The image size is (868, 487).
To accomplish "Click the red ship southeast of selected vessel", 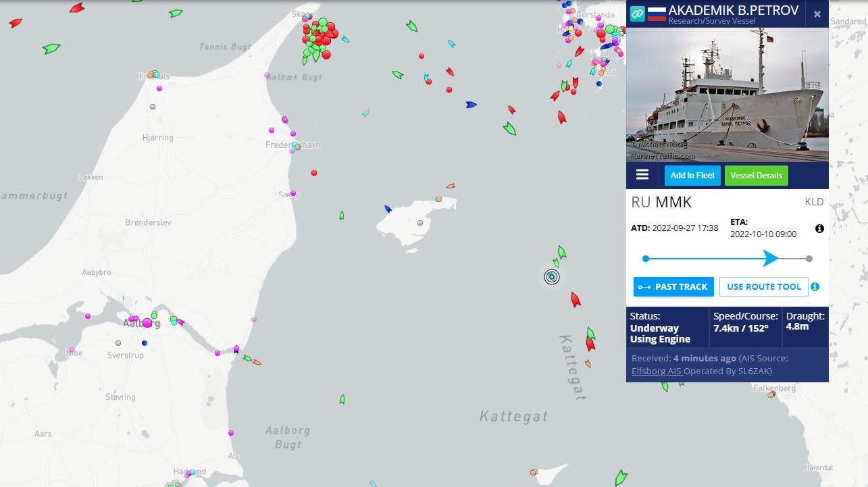I will pos(576,299).
